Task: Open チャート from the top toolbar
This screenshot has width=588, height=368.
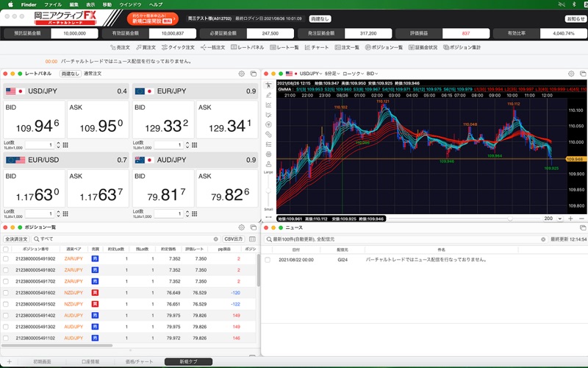Action: [316, 47]
